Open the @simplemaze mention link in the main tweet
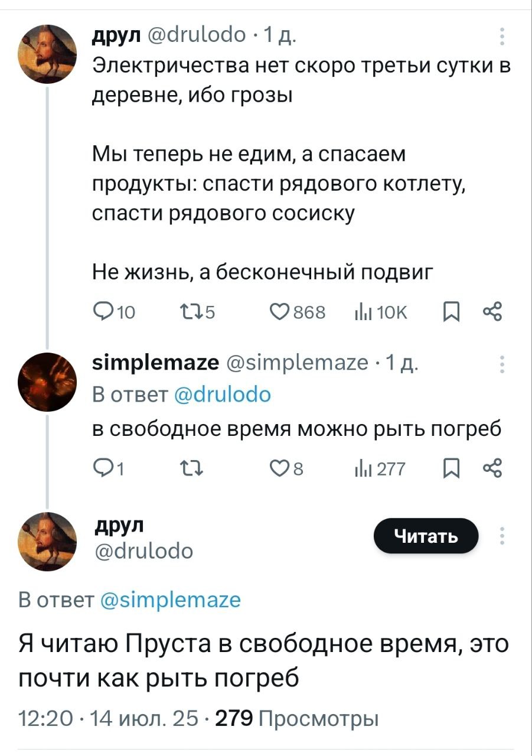Screen dimensions: 532x756 click(171, 599)
